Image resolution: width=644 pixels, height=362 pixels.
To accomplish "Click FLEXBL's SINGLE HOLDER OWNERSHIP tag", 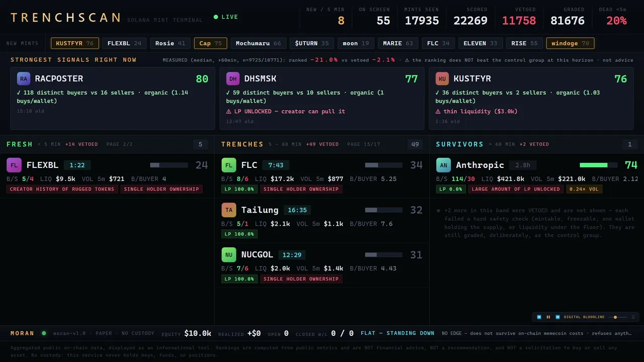I will click(162, 189).
